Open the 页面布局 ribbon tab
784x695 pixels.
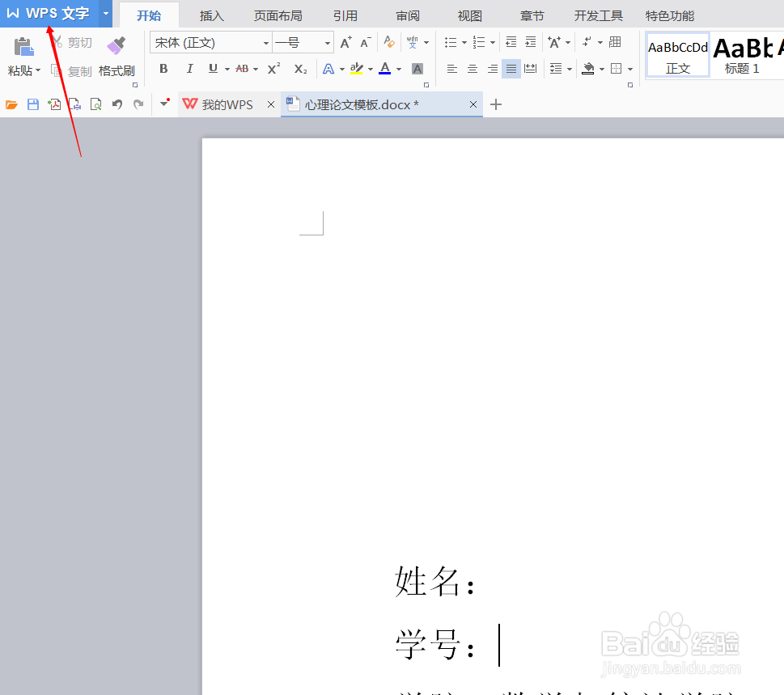click(x=278, y=15)
